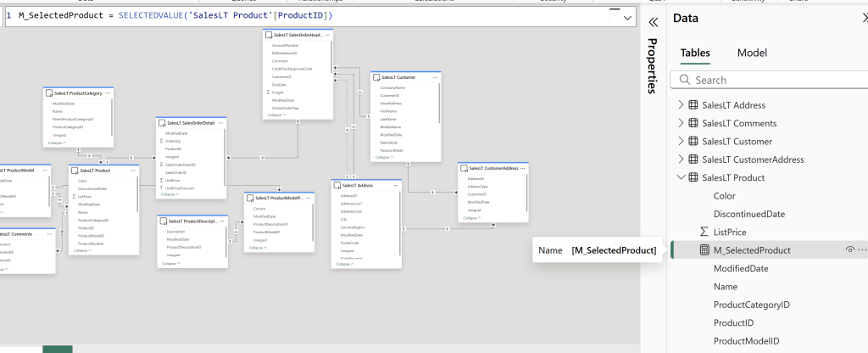Switch to the Model tab
The width and height of the screenshot is (868, 353).
tap(752, 53)
